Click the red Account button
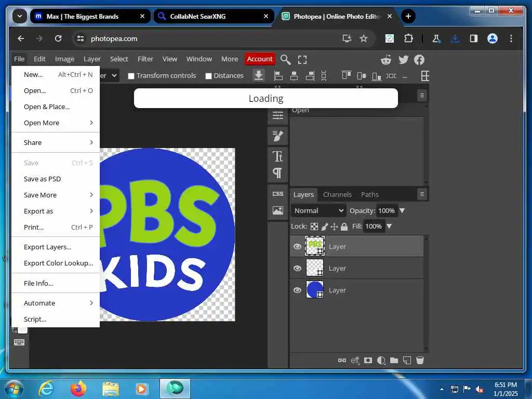532x399 pixels. pos(260,59)
